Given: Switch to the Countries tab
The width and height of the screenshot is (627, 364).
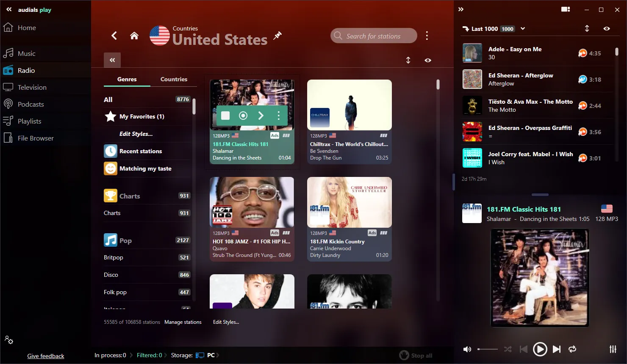Looking at the screenshot, I should 174,79.
